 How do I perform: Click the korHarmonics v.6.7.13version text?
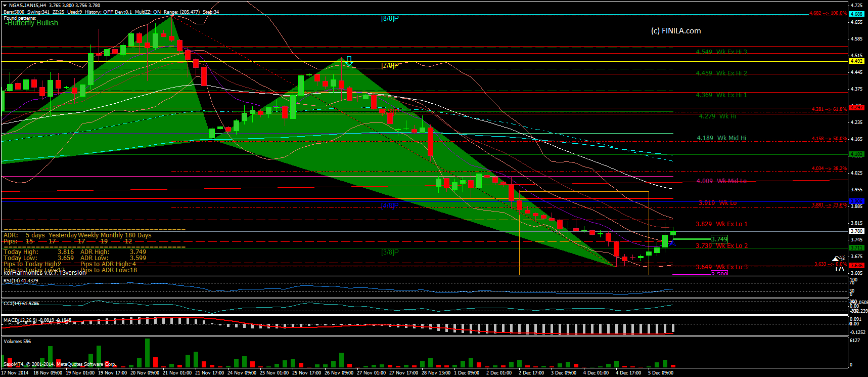coord(44,273)
